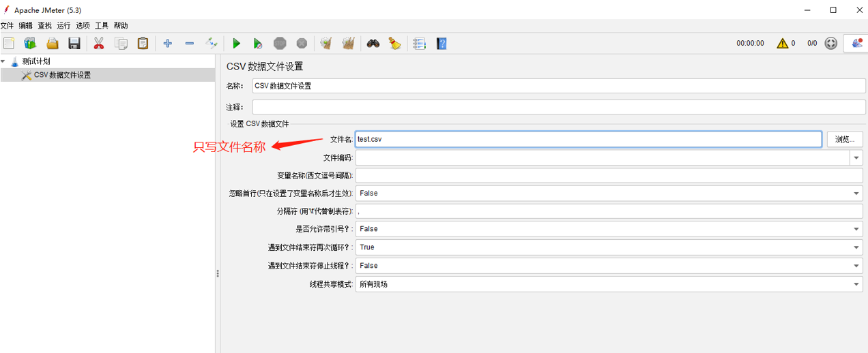Screen dimensions: 868x353
Task: Save the test plan with floppy icon
Action: (x=74, y=43)
